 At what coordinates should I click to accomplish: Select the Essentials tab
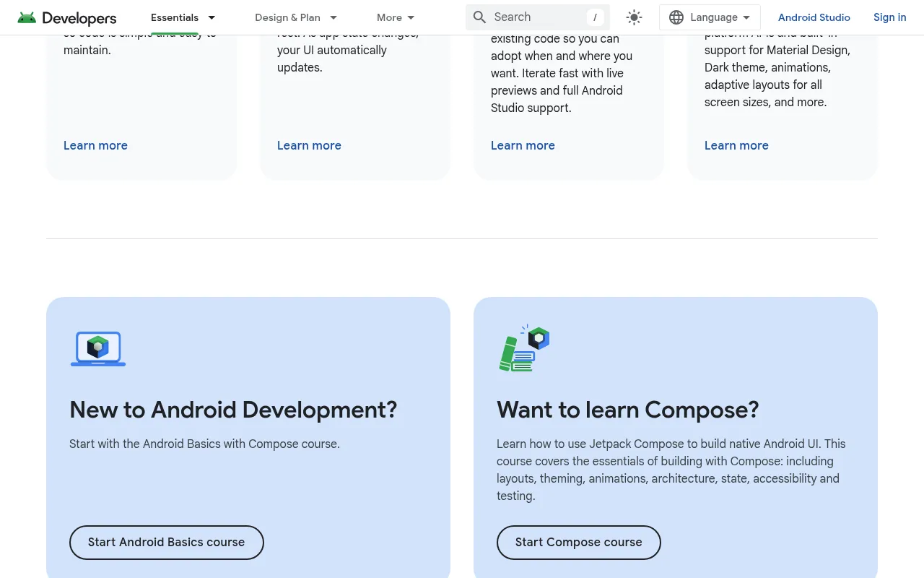point(175,17)
